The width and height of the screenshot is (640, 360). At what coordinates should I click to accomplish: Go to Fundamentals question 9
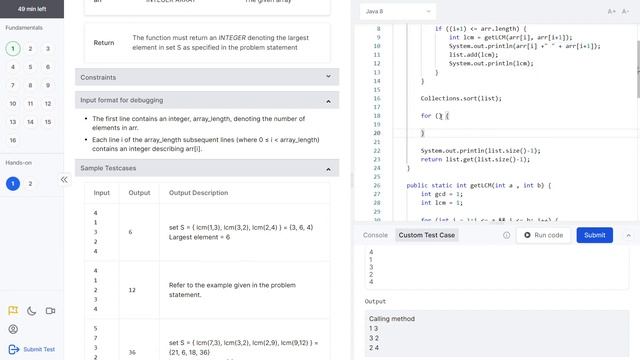point(48,85)
